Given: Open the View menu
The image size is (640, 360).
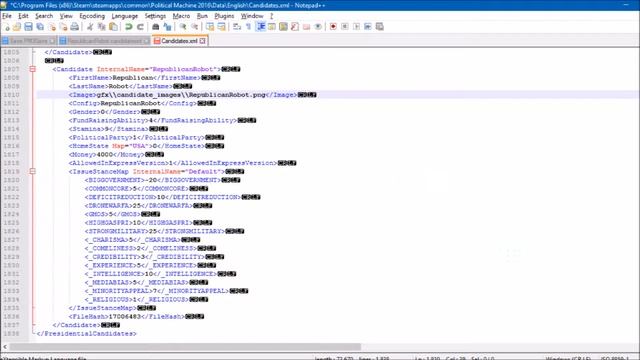Looking at the screenshot, I should click(x=66, y=16).
